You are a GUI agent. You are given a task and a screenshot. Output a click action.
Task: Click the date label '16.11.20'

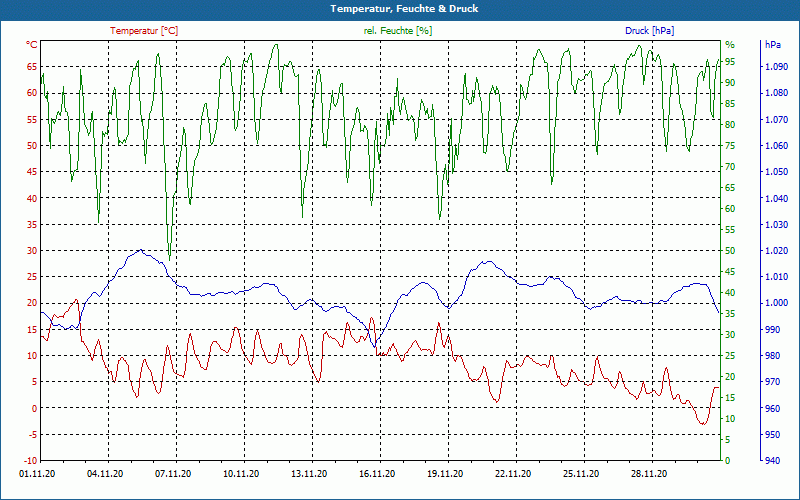(377, 474)
